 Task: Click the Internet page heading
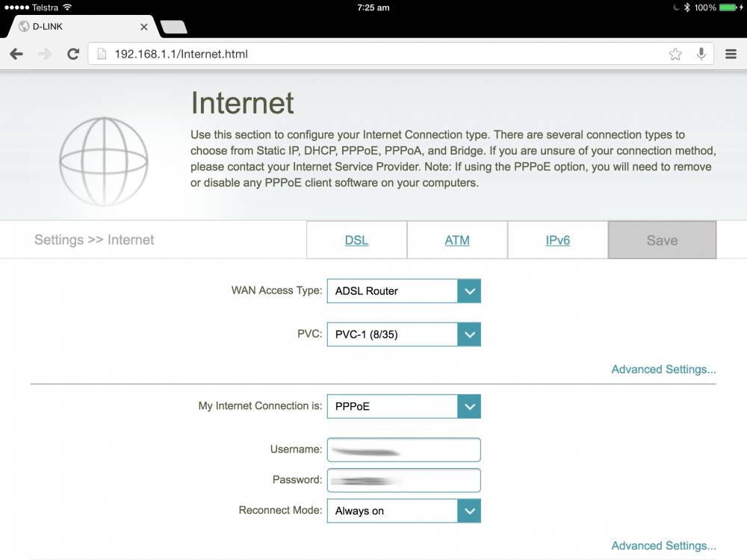[x=243, y=103]
